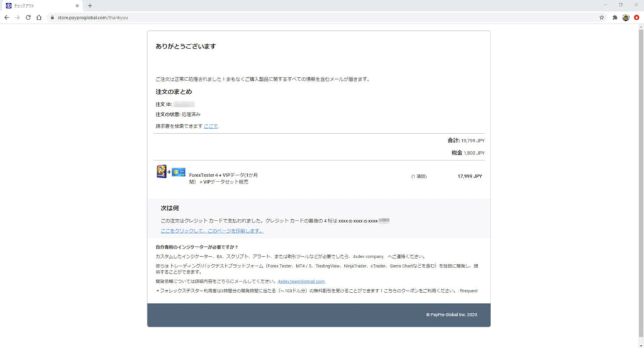Open the extensions puzzle icon

click(615, 18)
